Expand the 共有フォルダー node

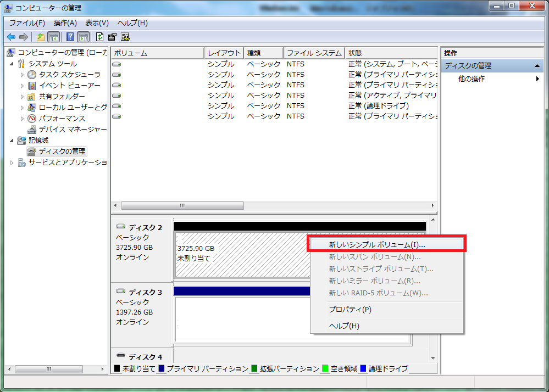click(x=22, y=97)
